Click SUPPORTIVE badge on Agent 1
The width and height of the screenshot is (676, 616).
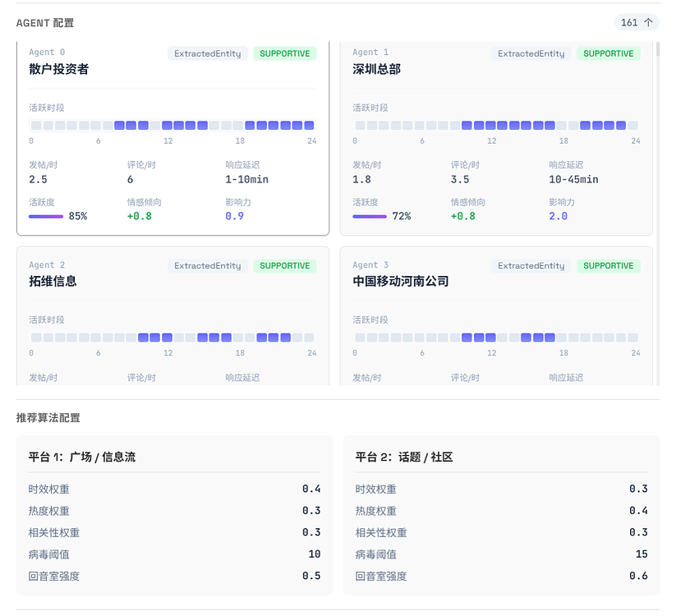609,53
